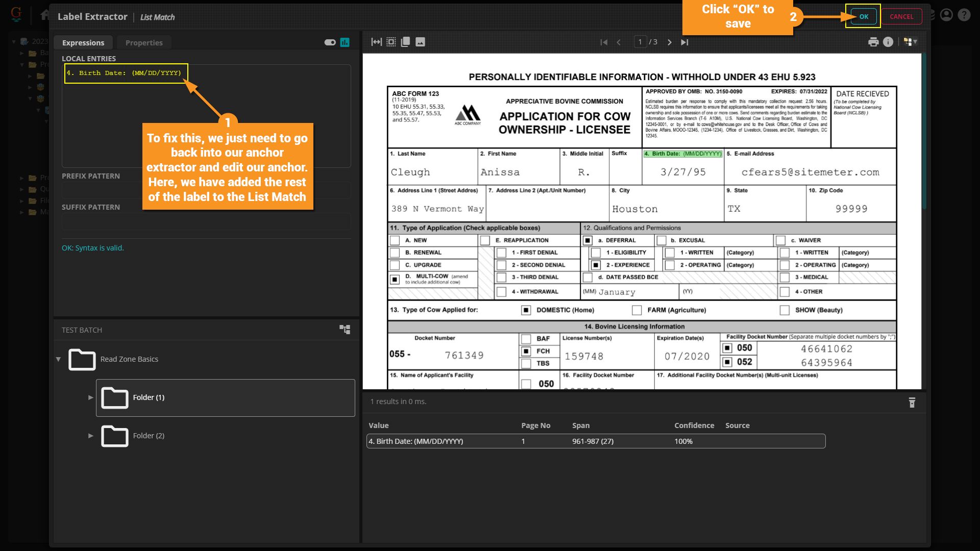Toggle the switch next to Properties tab
The image size is (980, 551).
click(x=330, y=42)
